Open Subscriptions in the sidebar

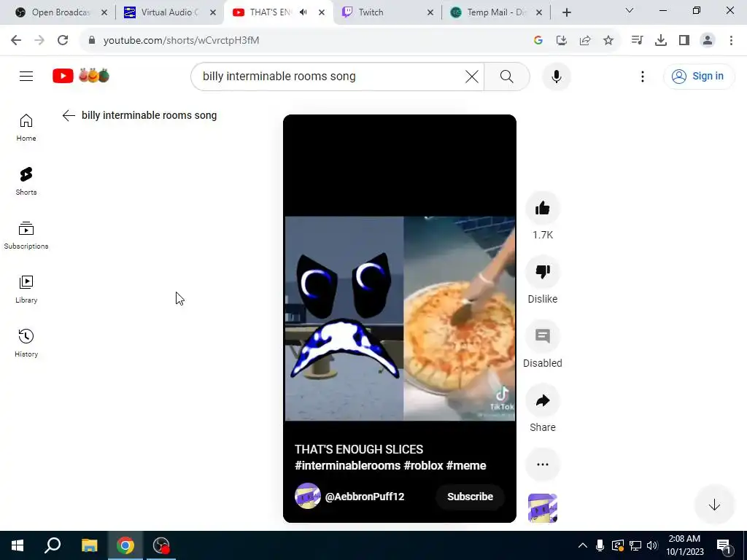point(26,236)
